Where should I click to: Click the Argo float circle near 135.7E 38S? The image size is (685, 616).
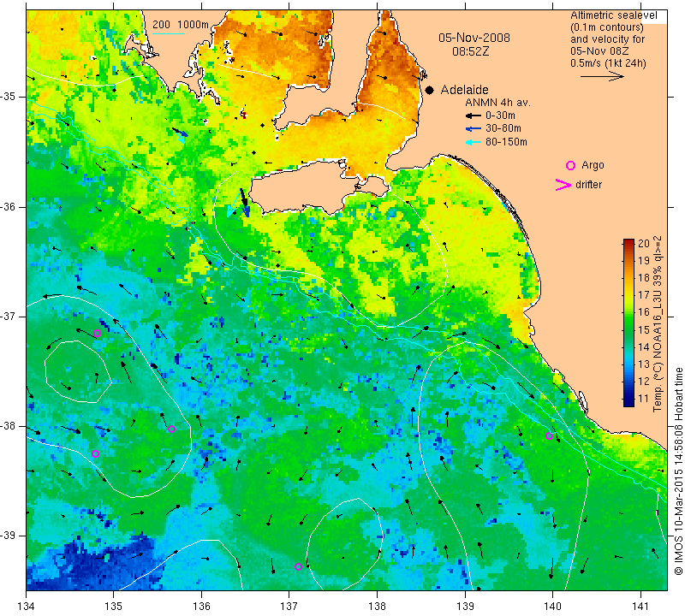172,429
